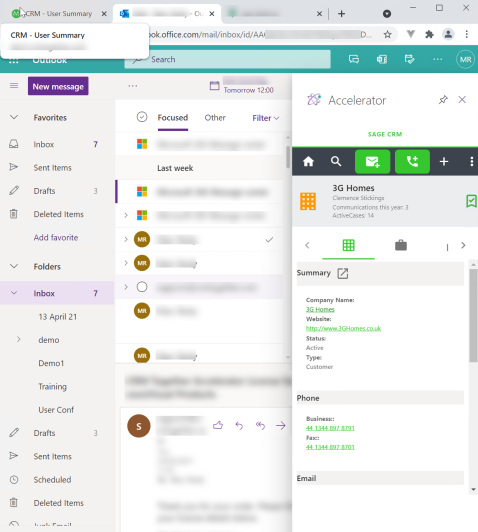This screenshot has width=478, height=532.
Task: Click the New message button
Action: pos(58,86)
